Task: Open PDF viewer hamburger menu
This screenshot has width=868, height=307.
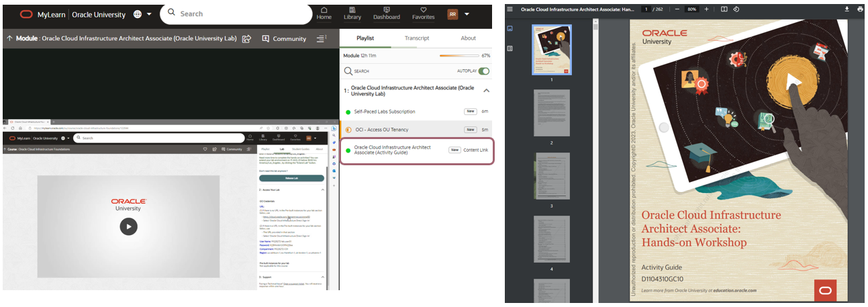Action: 510,9
